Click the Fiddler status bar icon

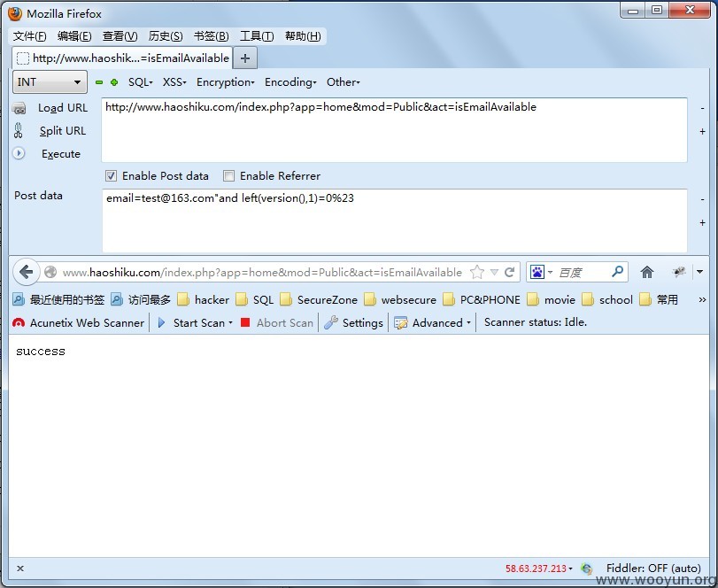click(587, 569)
